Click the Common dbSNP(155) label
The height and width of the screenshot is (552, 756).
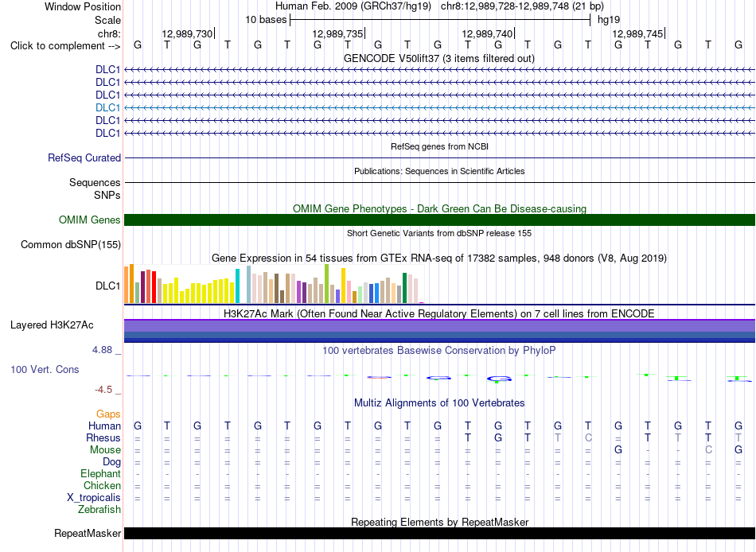point(71,244)
